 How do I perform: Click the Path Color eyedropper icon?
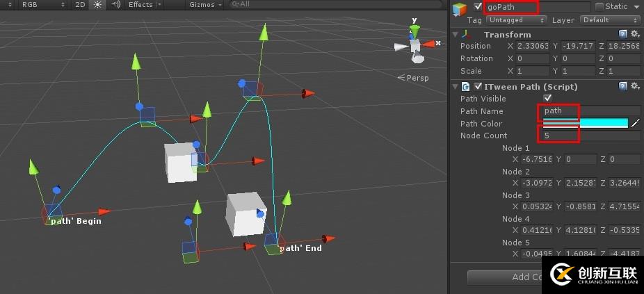(x=634, y=123)
